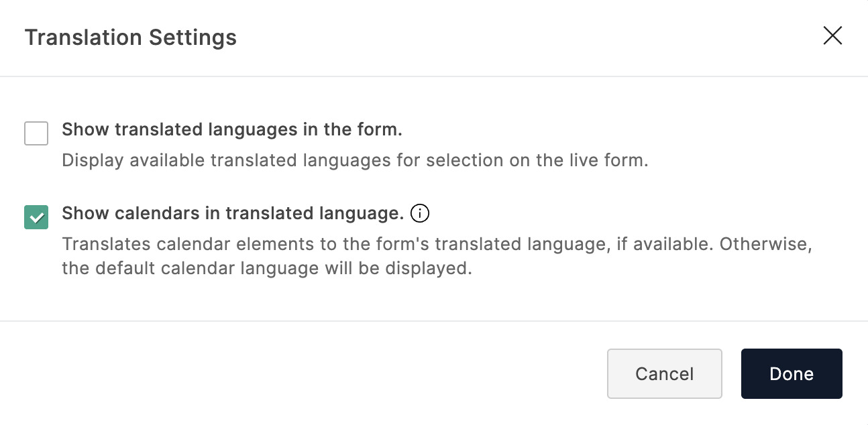The image size is (868, 425).
Task: Dismiss the dialog using the X icon
Action: [x=832, y=36]
